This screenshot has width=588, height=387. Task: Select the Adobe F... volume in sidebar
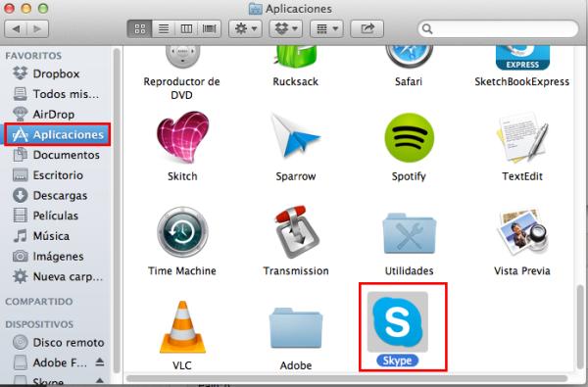point(50,363)
